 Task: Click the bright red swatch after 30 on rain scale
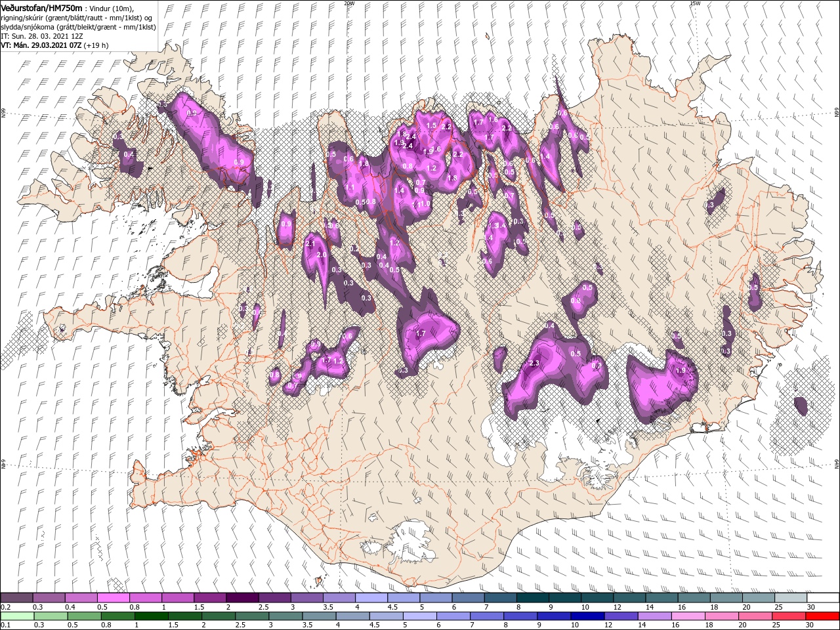pos(822,616)
